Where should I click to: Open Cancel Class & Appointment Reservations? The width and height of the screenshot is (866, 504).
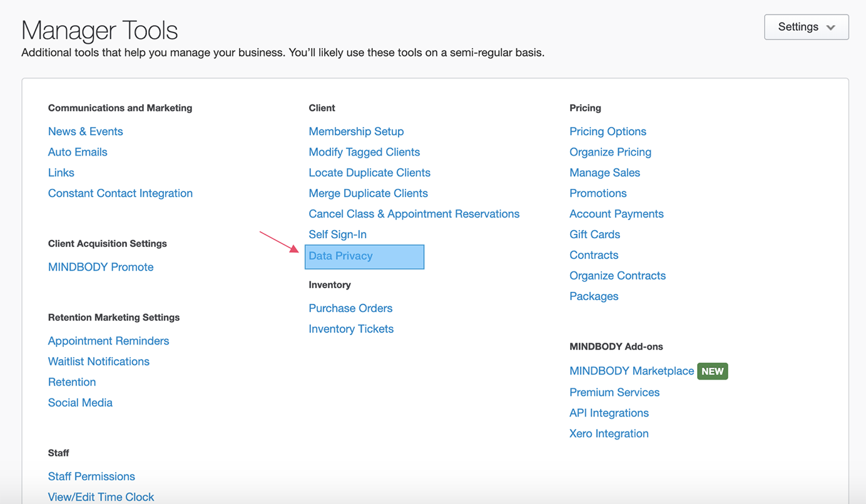pos(414,214)
